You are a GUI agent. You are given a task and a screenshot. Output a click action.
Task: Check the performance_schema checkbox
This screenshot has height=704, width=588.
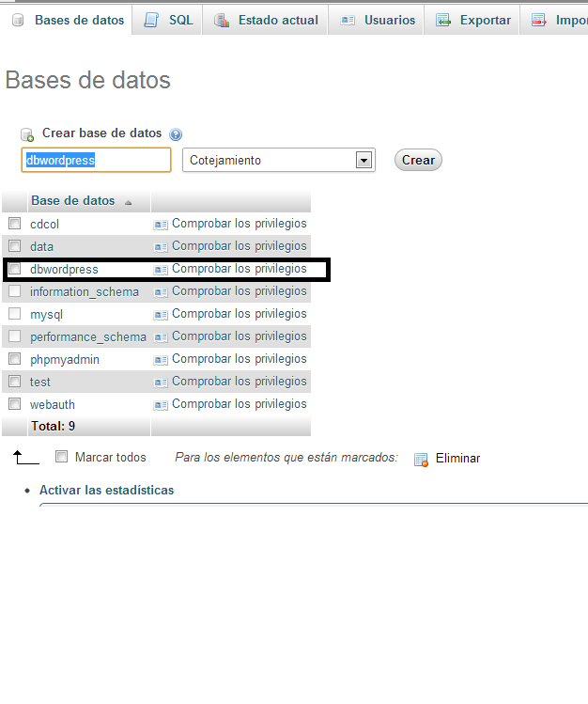coord(15,336)
